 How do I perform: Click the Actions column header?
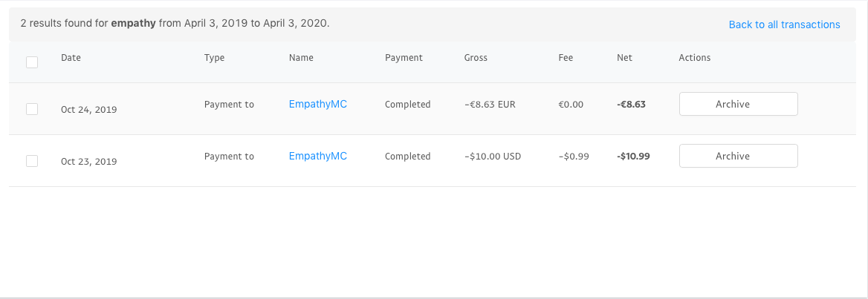point(695,58)
